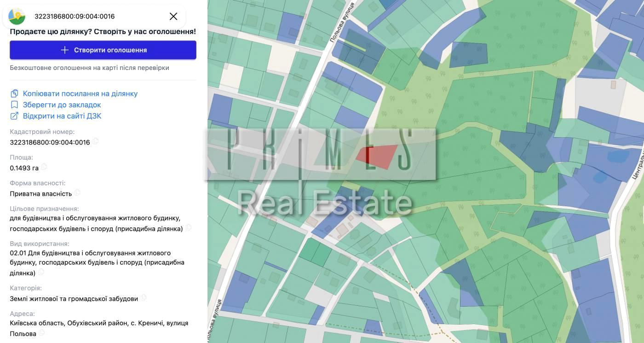Viewport: 644px width, 343px height.
Task: Click 'Копіювати посилання на ділянку' link
Action: (80, 93)
